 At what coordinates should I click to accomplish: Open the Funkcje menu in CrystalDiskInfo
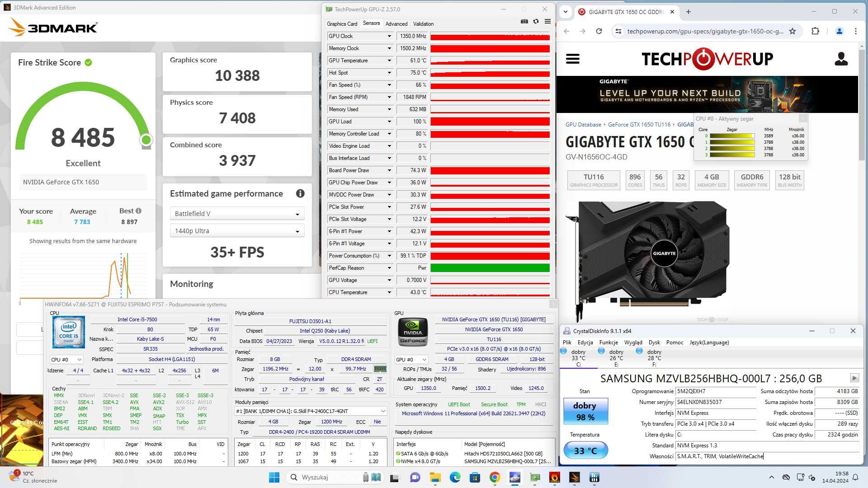pyautogui.click(x=609, y=343)
